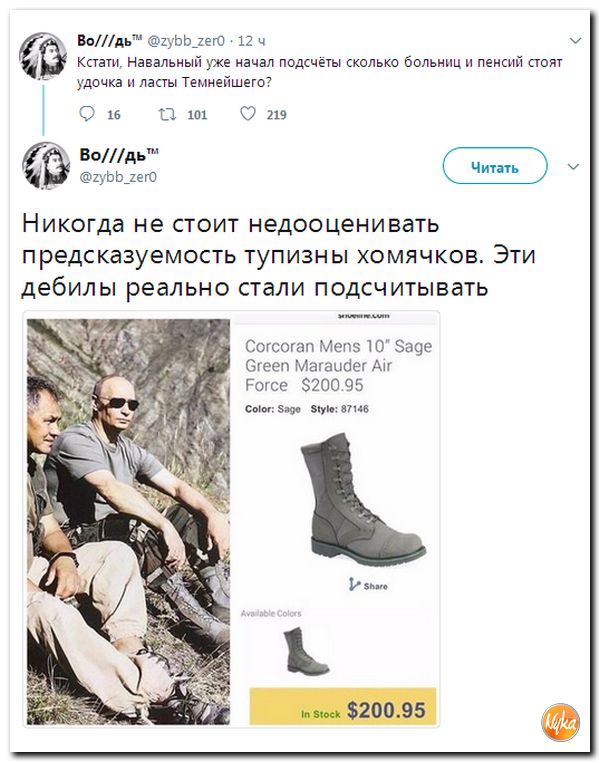The height and width of the screenshot is (763, 601).
Task: Open the photo of men sitting outdoors
Action: [128, 522]
